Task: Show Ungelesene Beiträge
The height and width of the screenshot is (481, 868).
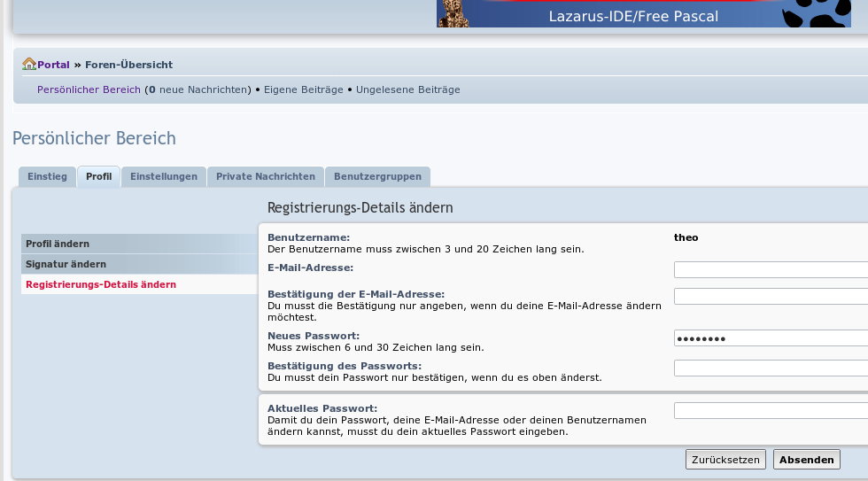Action: pos(407,89)
